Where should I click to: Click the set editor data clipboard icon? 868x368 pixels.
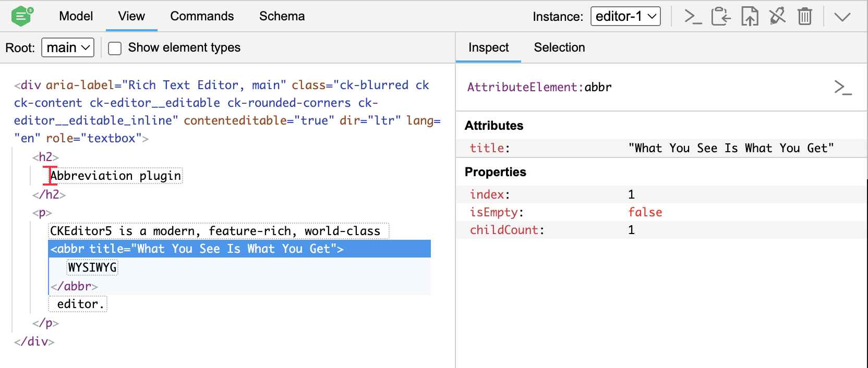point(721,17)
